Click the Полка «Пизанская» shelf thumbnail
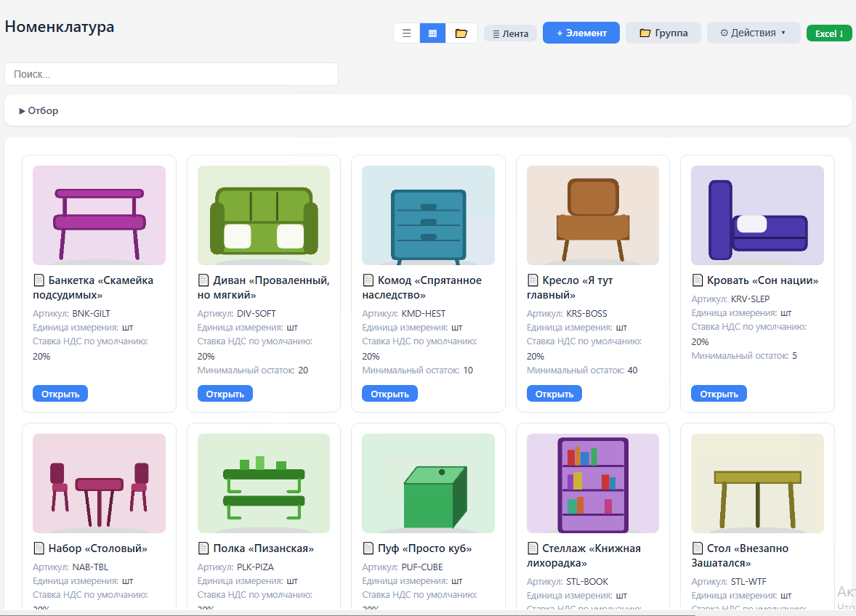The image size is (856, 616). pos(264,483)
